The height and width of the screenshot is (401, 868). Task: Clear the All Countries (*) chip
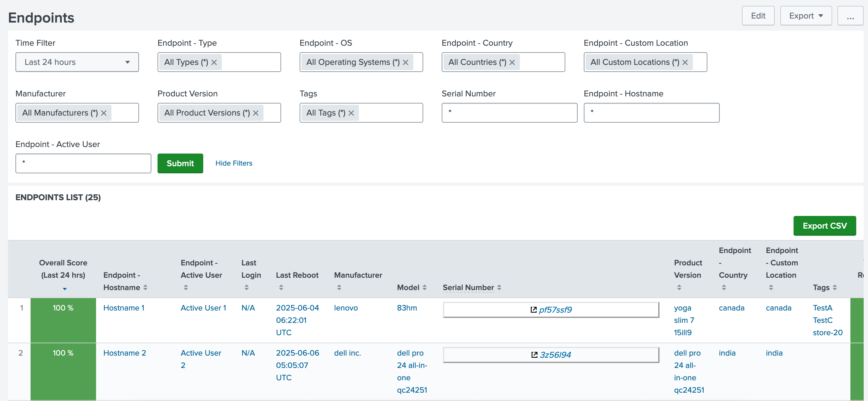[512, 62]
